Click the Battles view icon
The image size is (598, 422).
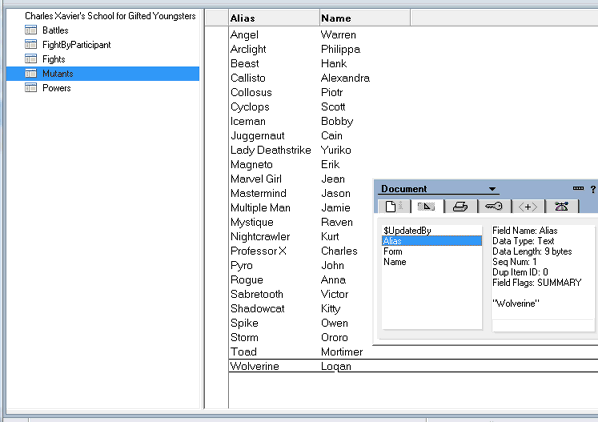pyautogui.click(x=31, y=30)
